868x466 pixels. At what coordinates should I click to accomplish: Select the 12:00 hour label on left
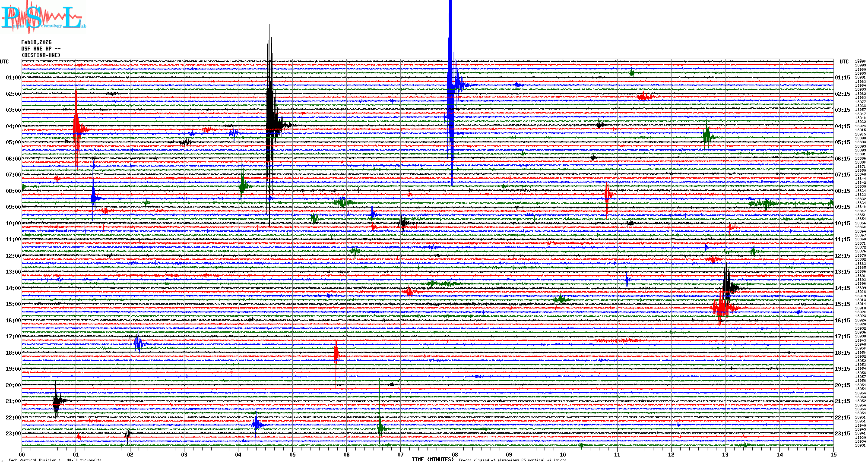[x=13, y=256]
